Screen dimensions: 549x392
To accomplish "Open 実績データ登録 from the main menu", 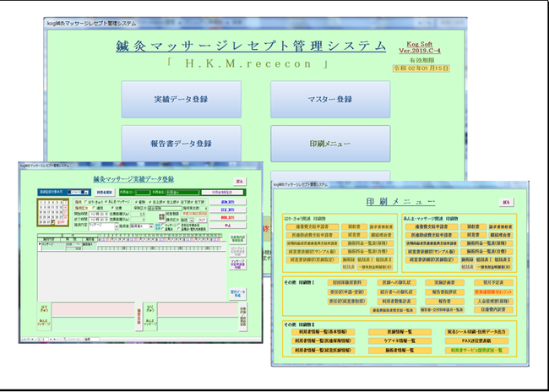I will click(x=181, y=100).
